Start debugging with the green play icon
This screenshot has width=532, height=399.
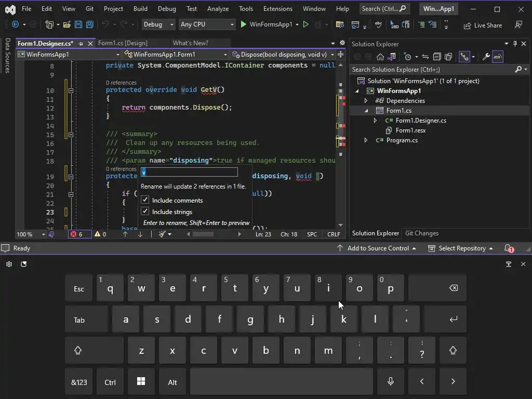coord(243,24)
